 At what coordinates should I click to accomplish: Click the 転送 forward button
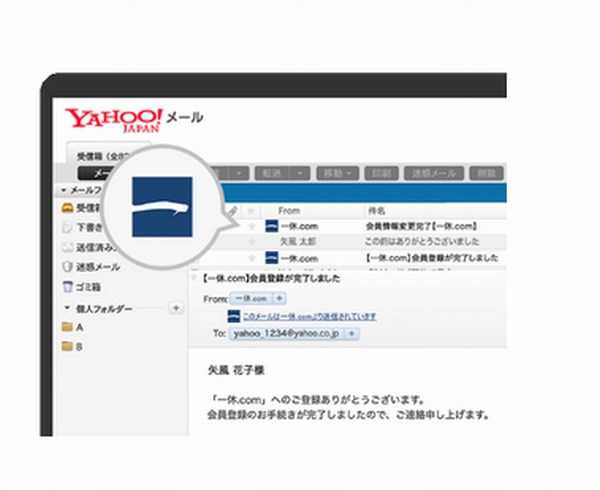pyautogui.click(x=272, y=174)
